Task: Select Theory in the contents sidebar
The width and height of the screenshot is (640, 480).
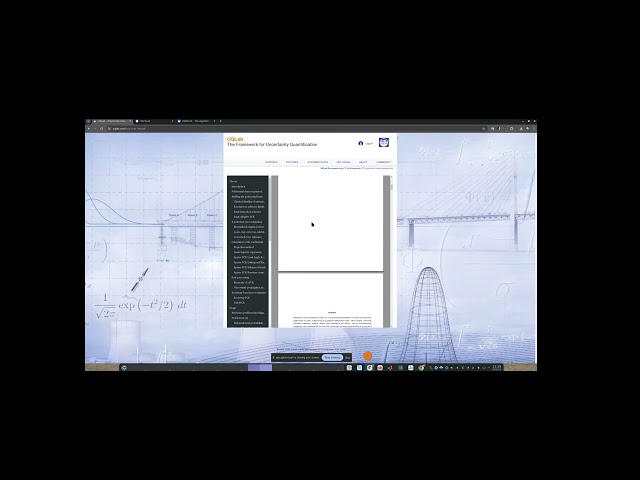Action: coord(233,181)
